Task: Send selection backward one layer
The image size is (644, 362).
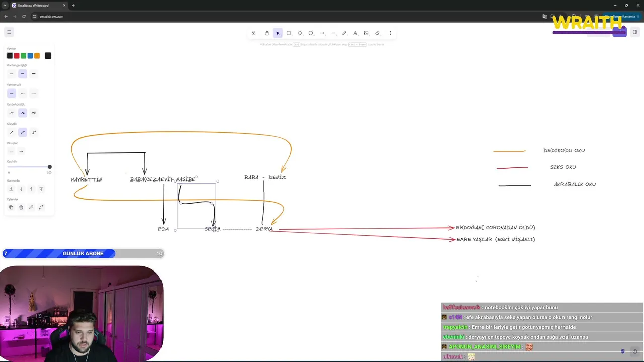Action: (21, 189)
